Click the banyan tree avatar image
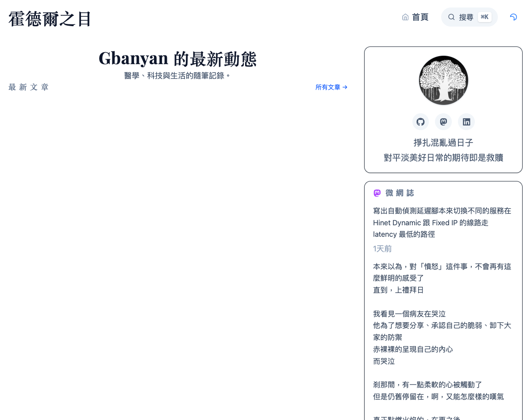531x420 pixels. tap(443, 80)
